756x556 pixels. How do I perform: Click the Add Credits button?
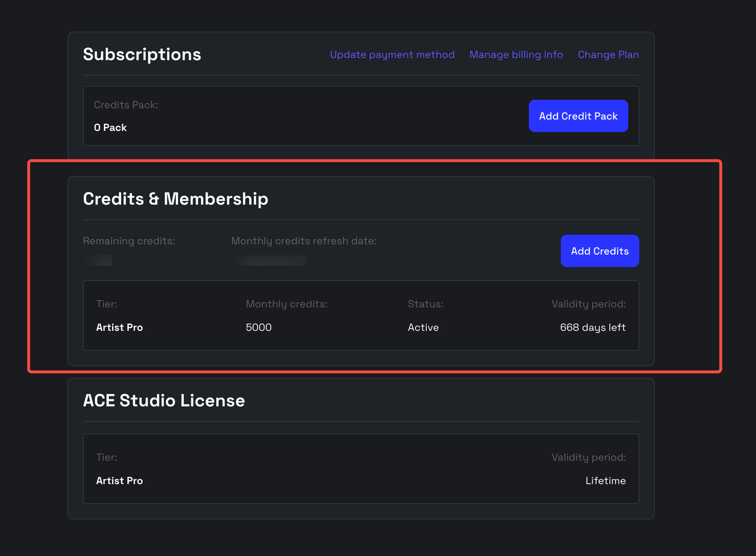tap(599, 251)
